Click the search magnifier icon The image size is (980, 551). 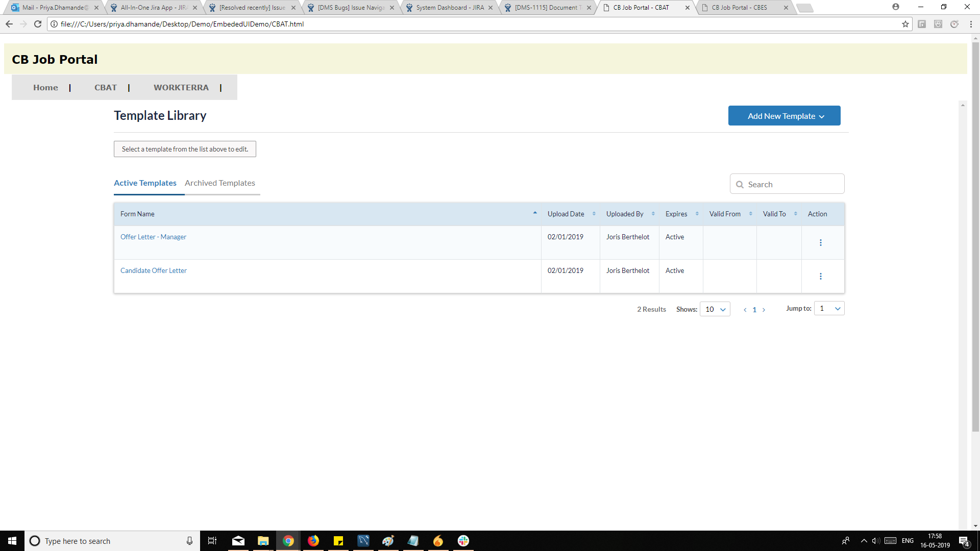(740, 185)
